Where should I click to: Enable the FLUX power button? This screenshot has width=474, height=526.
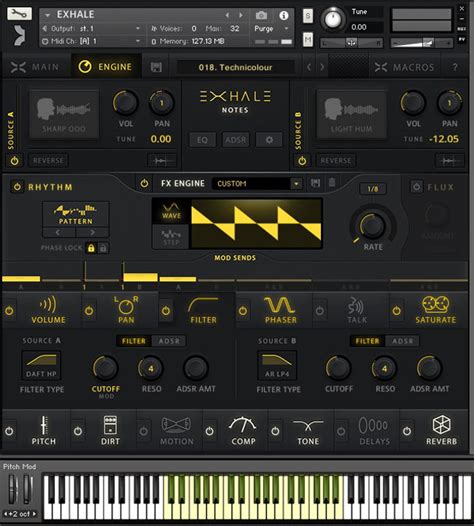click(416, 187)
